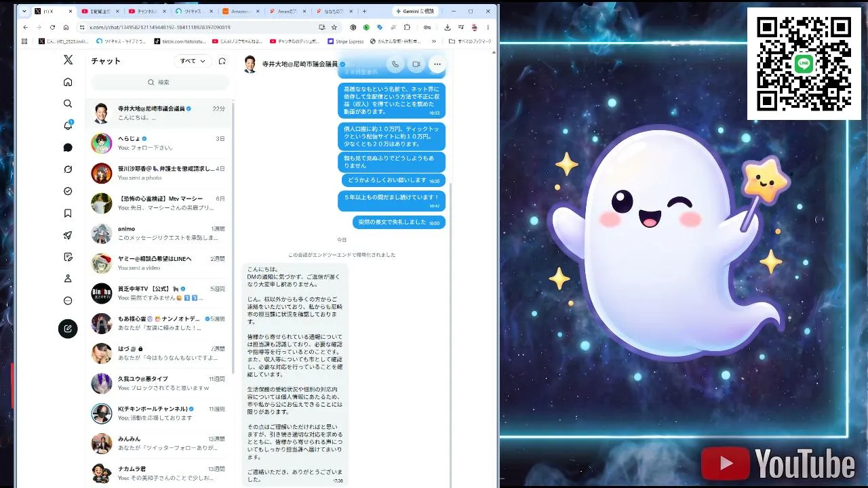868x488 pixels.
Task: Open the Chrome home page button
Action: tap(66, 27)
